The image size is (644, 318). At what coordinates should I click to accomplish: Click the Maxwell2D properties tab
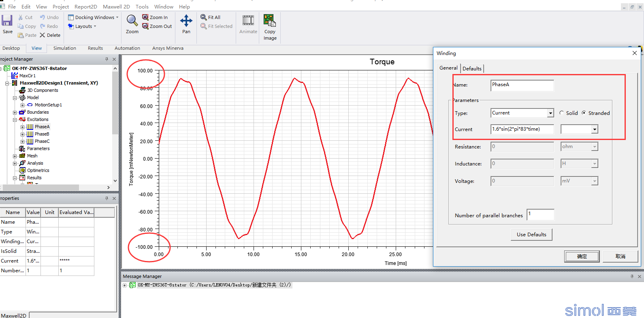click(14, 315)
